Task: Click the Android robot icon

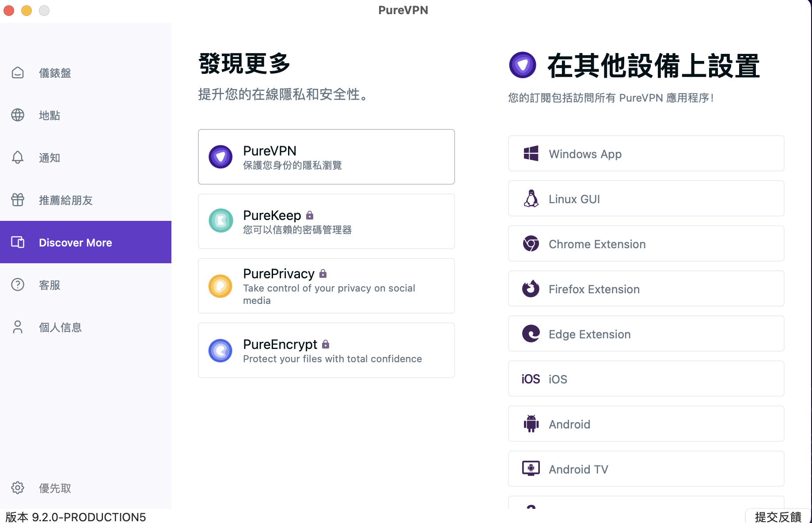Action: (531, 424)
